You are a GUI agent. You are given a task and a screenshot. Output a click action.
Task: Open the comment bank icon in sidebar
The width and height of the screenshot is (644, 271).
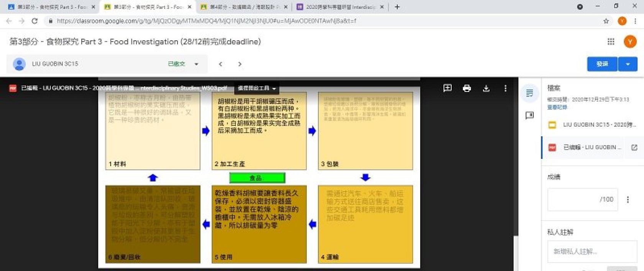[x=529, y=115]
